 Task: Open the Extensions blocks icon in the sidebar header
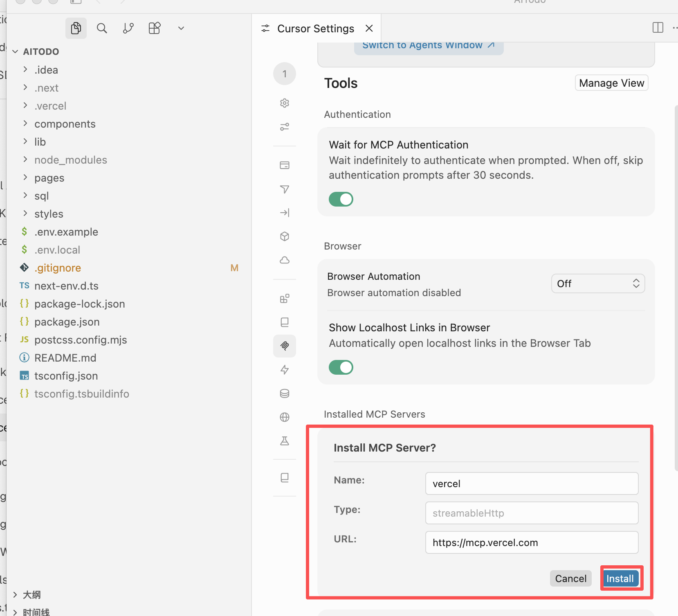[155, 28]
